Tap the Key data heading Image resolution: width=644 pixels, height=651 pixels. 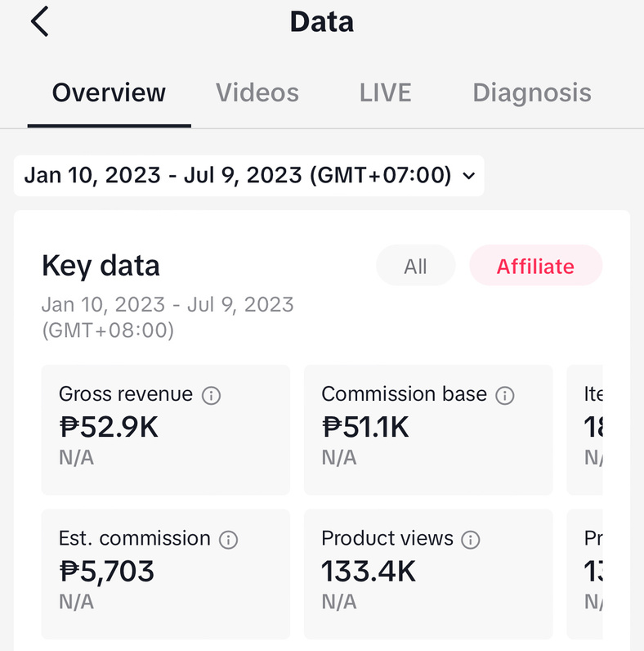pyautogui.click(x=101, y=266)
